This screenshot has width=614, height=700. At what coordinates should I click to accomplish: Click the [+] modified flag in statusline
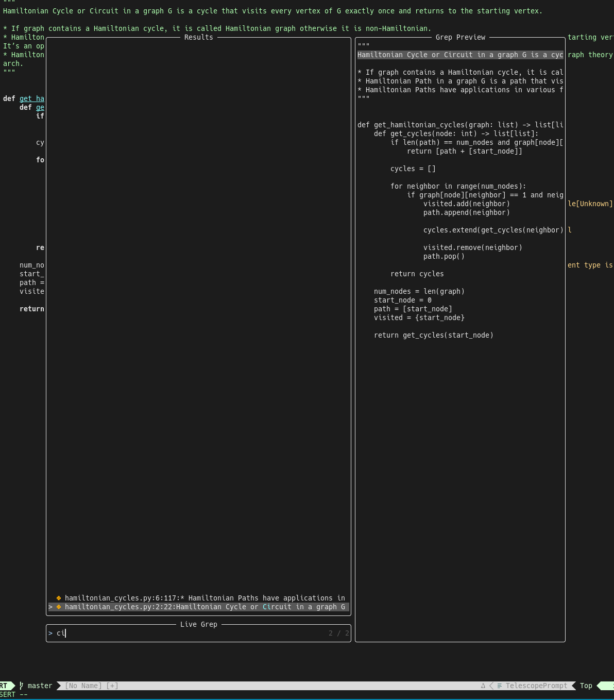click(112, 686)
